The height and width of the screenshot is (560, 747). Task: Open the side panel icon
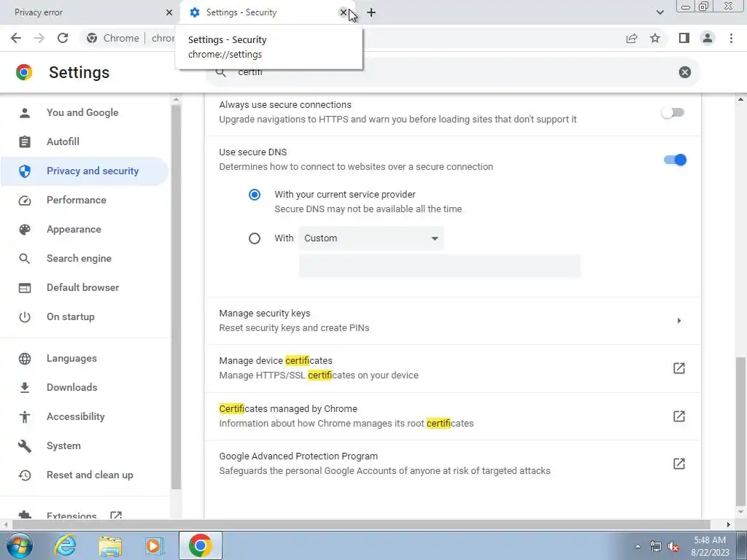coord(684,38)
